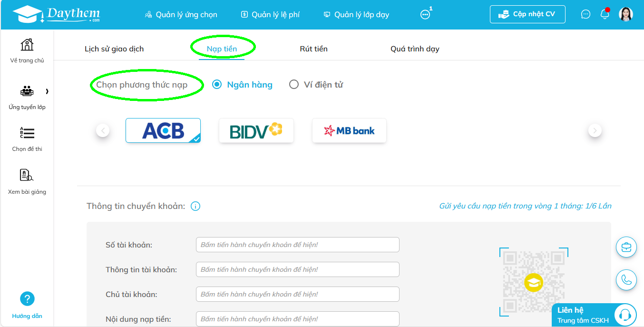Expand the Ứng tuyển lớp submenu arrow
Image resolution: width=644 pixels, height=327 pixels.
[47, 91]
